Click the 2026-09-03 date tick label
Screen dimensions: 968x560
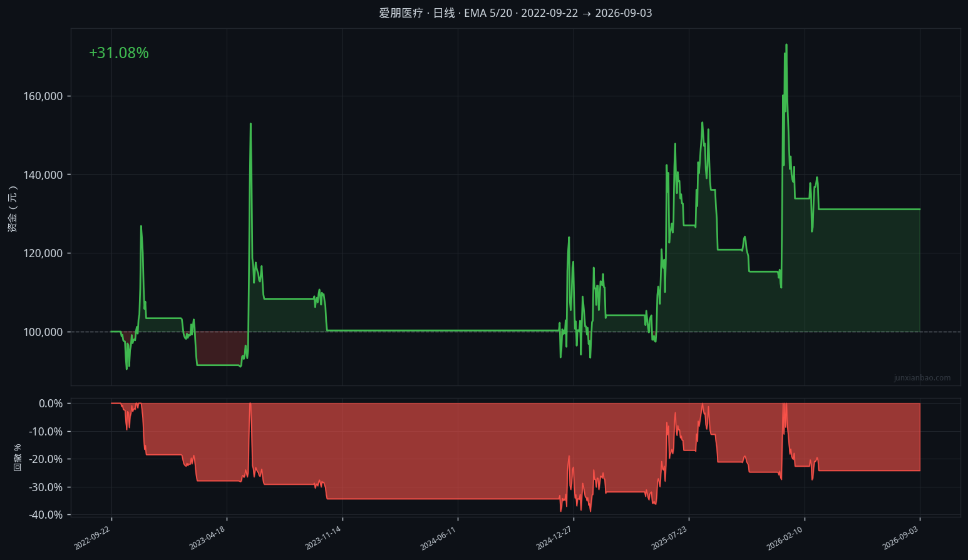pyautogui.click(x=900, y=538)
